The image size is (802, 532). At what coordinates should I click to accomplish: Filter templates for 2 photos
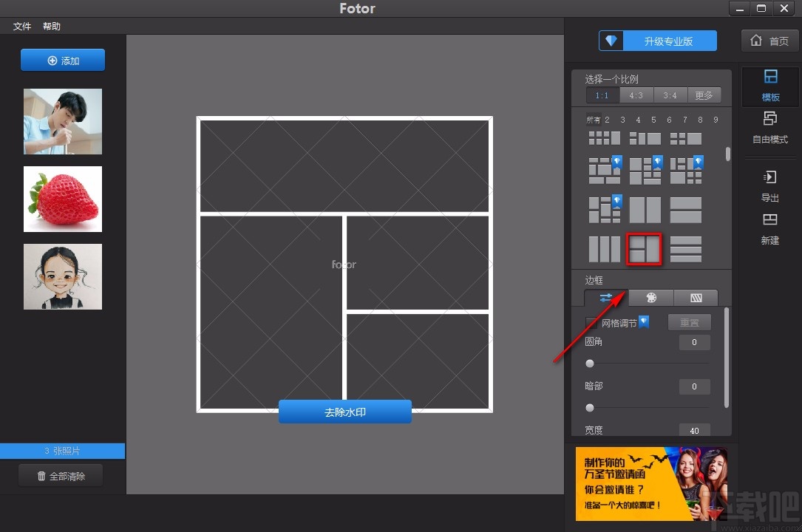[x=607, y=120]
